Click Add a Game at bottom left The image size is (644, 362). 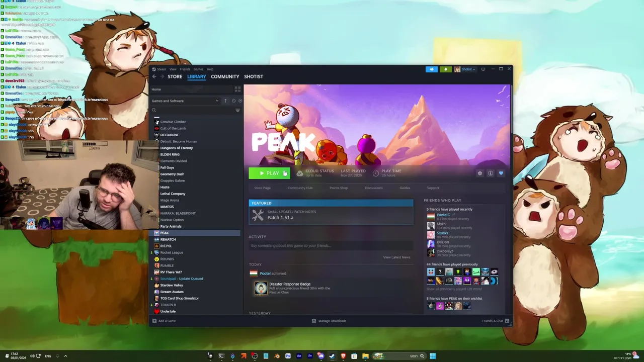tap(164, 321)
